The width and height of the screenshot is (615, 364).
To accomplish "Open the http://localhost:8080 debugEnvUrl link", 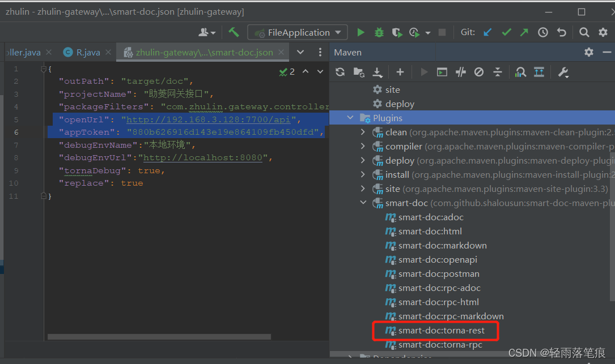I will [203, 157].
